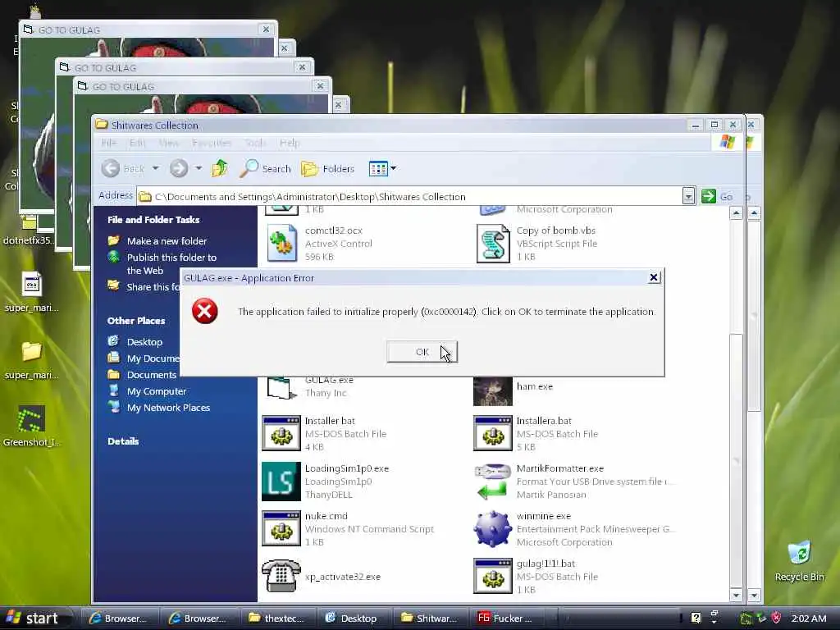Switch to Fucker taskbar button
The width and height of the screenshot is (840, 630).
point(505,619)
